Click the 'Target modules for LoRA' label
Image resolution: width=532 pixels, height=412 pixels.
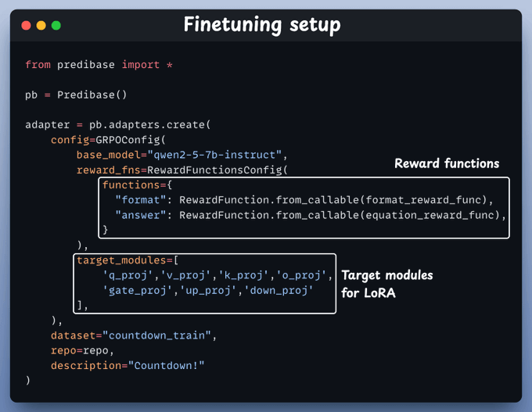pos(386,284)
